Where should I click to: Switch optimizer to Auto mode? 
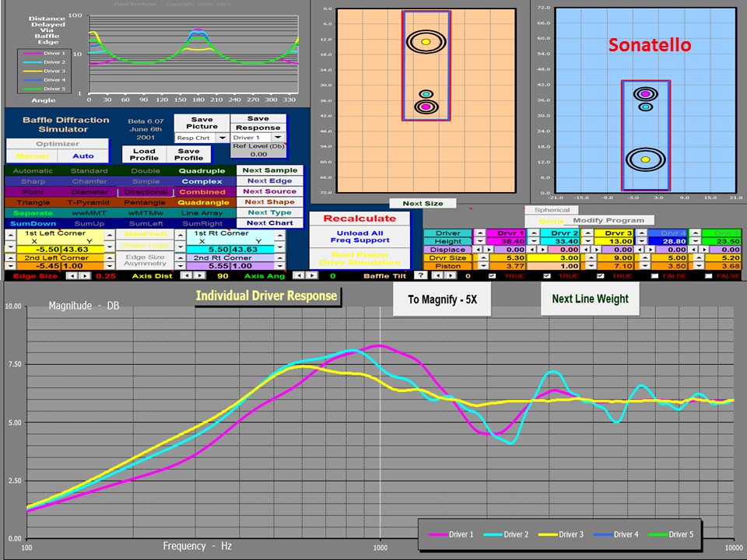(x=83, y=156)
